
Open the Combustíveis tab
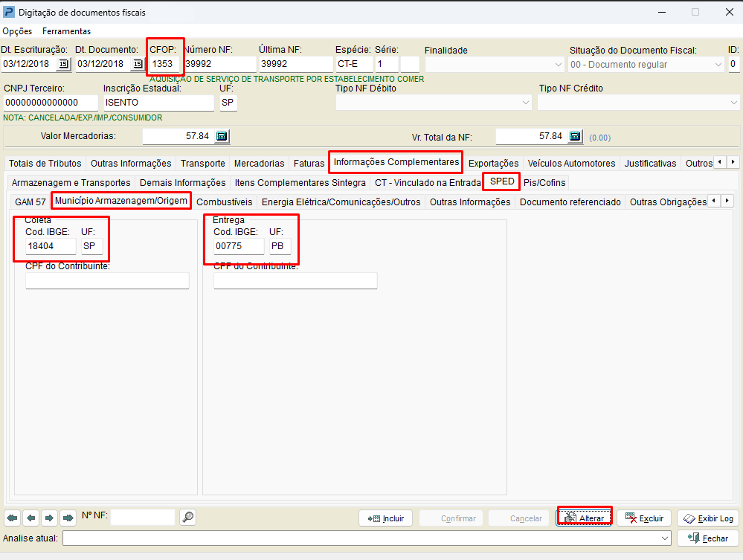coord(224,202)
